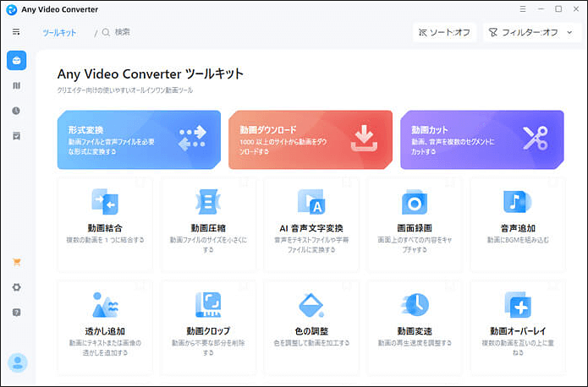Click the 動画変速 label text
588x387 pixels.
[415, 330]
